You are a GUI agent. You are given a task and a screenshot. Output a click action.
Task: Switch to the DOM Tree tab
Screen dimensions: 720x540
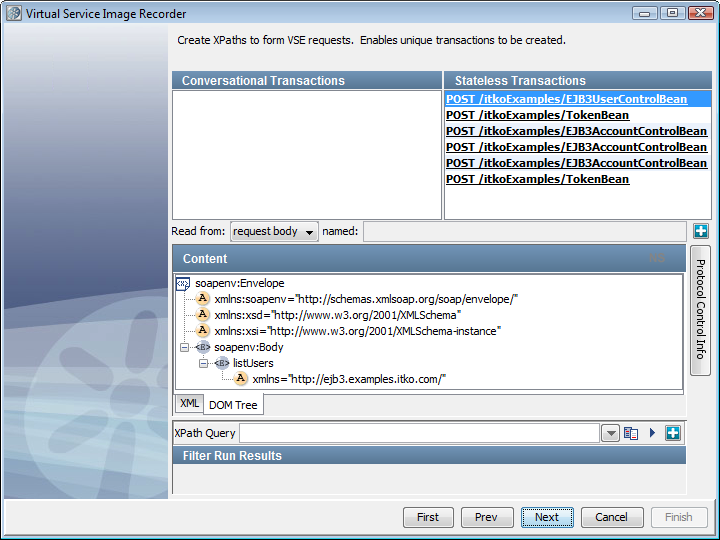[233, 405]
